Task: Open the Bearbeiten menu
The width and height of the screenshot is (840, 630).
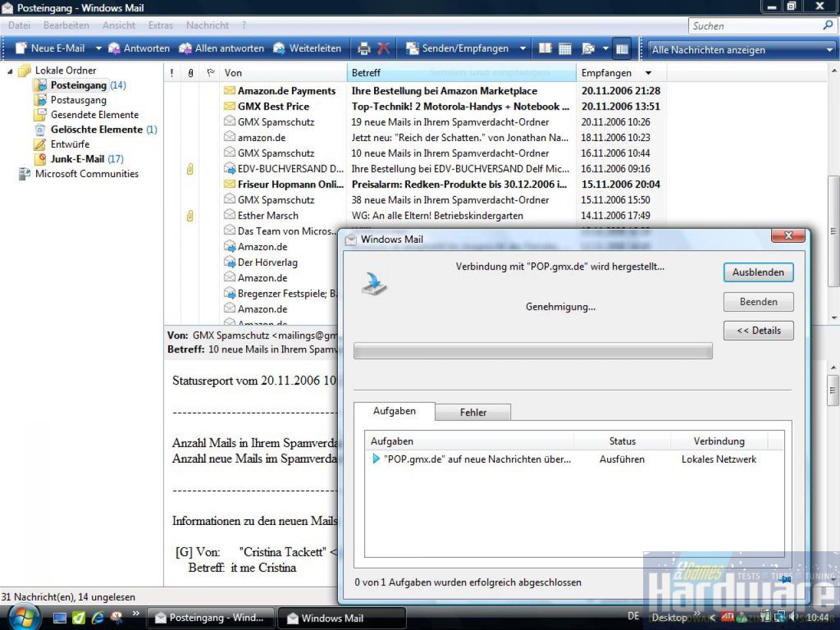Action: pyautogui.click(x=66, y=26)
